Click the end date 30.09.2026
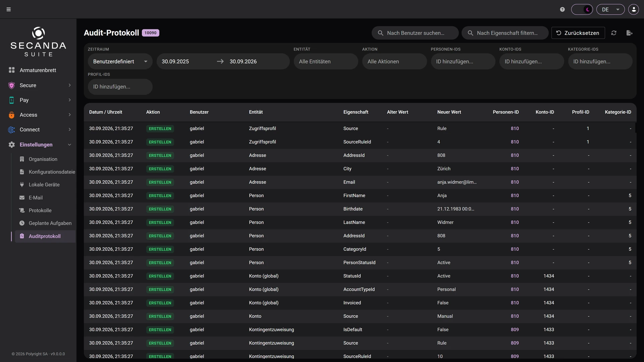This screenshot has height=362, width=644. [243, 61]
